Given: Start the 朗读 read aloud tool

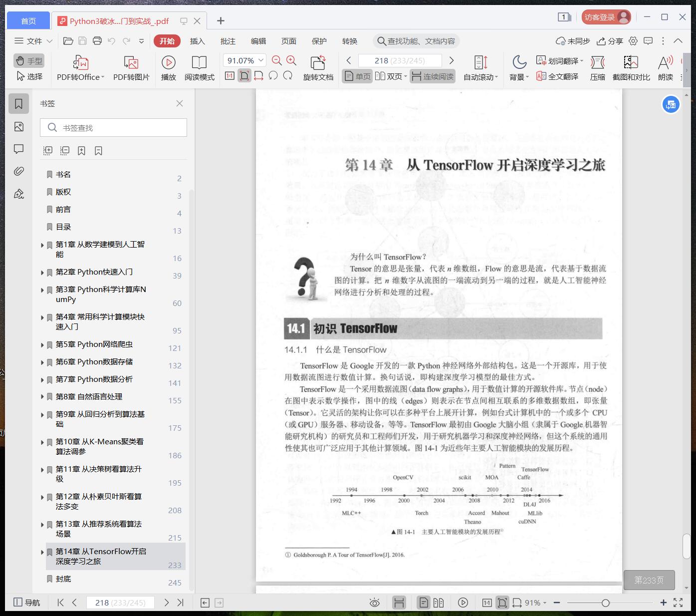Looking at the screenshot, I should [x=666, y=68].
